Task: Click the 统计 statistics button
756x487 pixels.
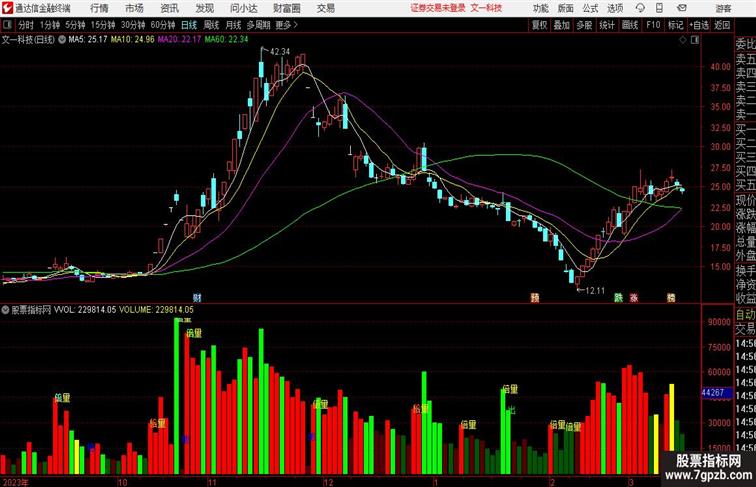Action: coord(607,25)
